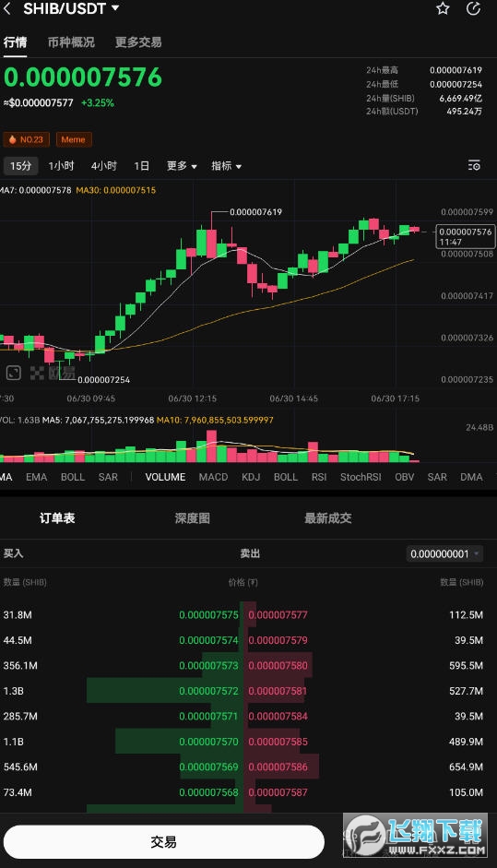Open chart settings icon beside the timeframes
The image size is (497, 868).
point(474,165)
